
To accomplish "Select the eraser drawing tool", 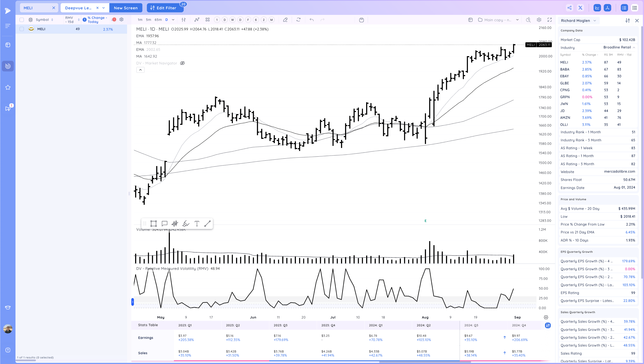I will click(285, 20).
